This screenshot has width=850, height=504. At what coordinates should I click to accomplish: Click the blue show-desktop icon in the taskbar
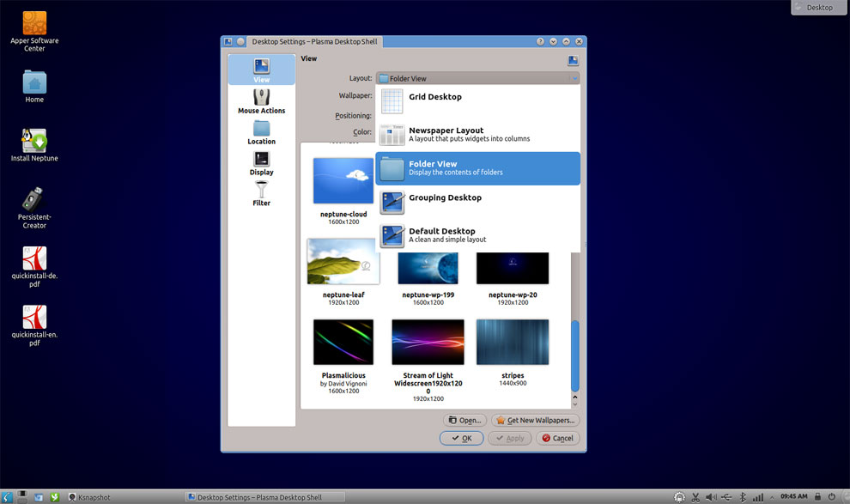click(x=39, y=497)
